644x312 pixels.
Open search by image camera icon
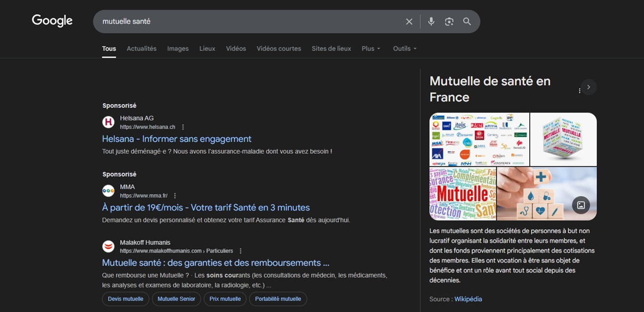[449, 22]
